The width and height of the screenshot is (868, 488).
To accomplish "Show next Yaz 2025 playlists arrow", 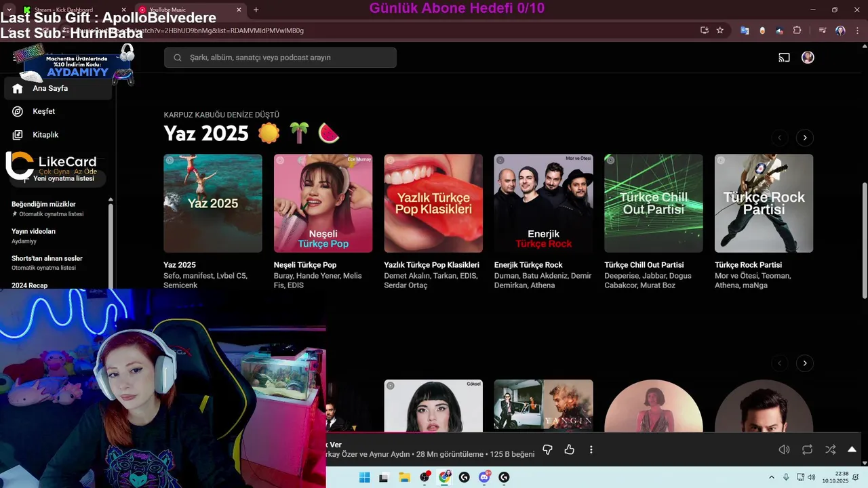I will coord(805,138).
